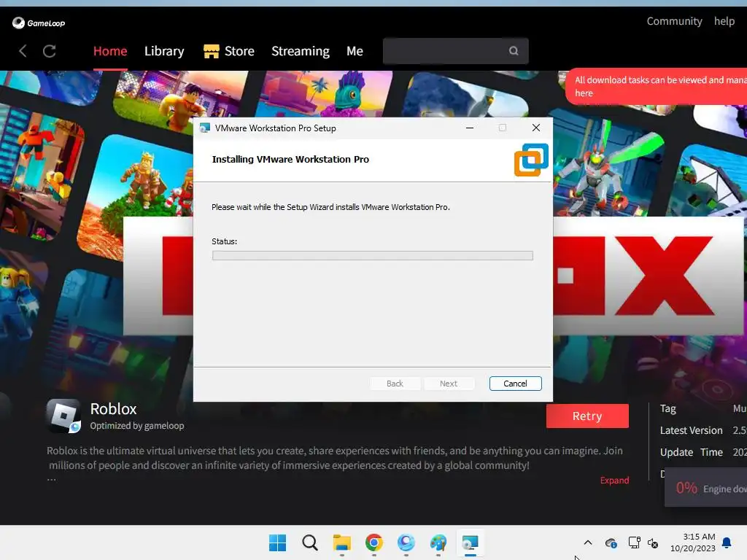Minimize the VMware setup window

click(470, 128)
